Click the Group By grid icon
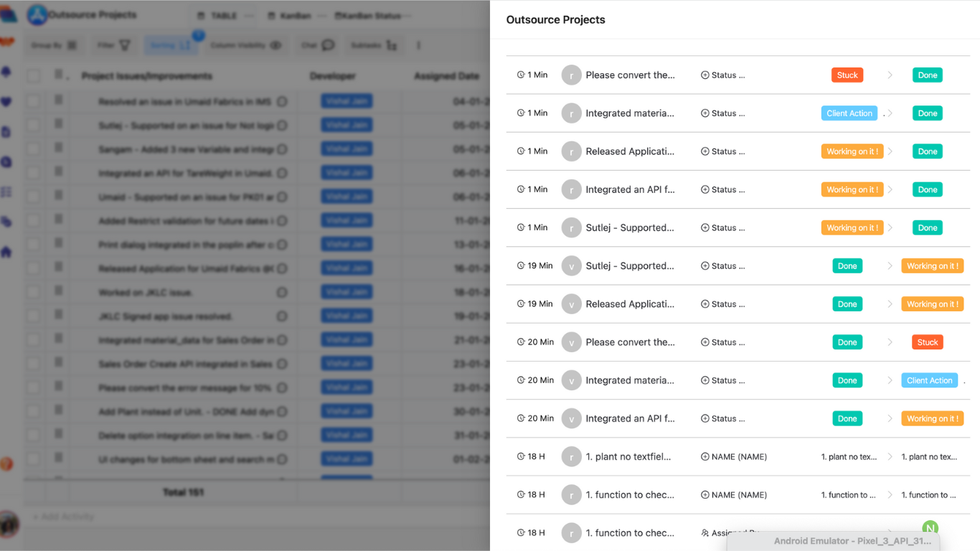The height and width of the screenshot is (551, 980). 72,45
